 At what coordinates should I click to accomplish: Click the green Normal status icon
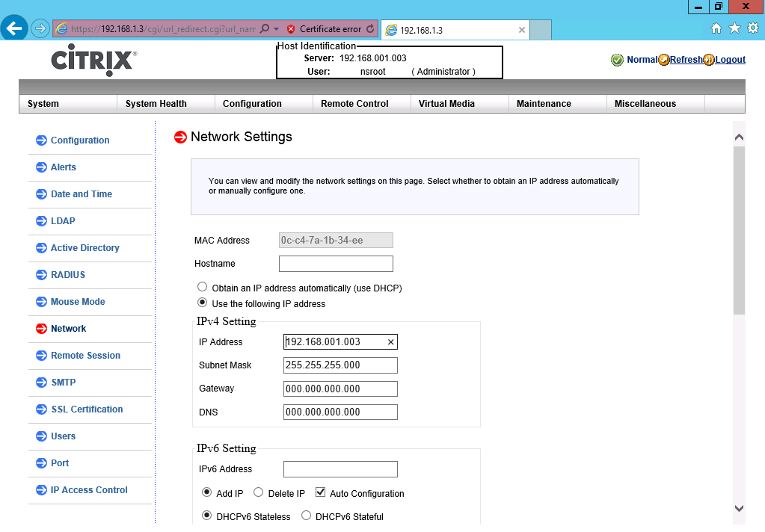click(x=617, y=60)
